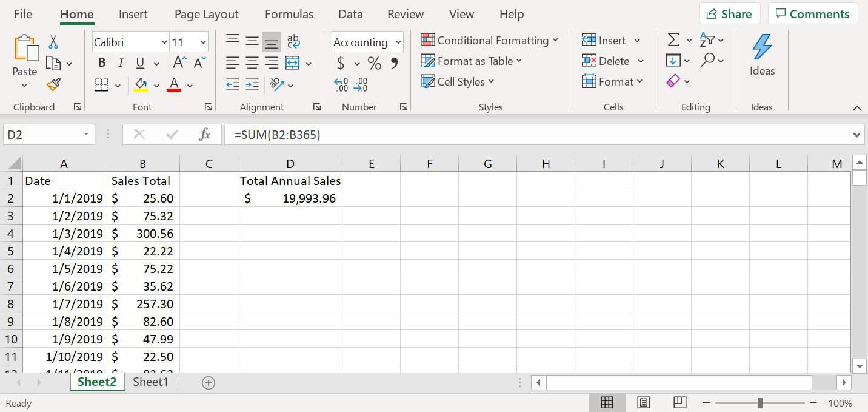Toggle bold formatting
The width and height of the screenshot is (868, 412).
(x=101, y=62)
